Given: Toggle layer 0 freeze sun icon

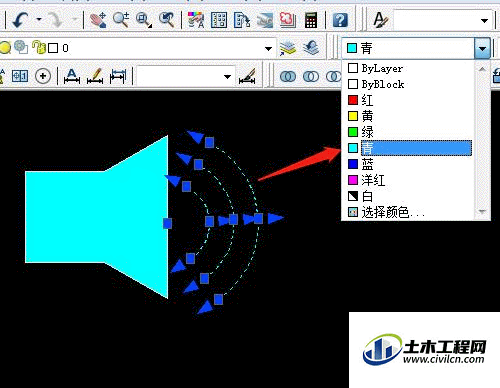Looking at the screenshot, I should [x=21, y=47].
